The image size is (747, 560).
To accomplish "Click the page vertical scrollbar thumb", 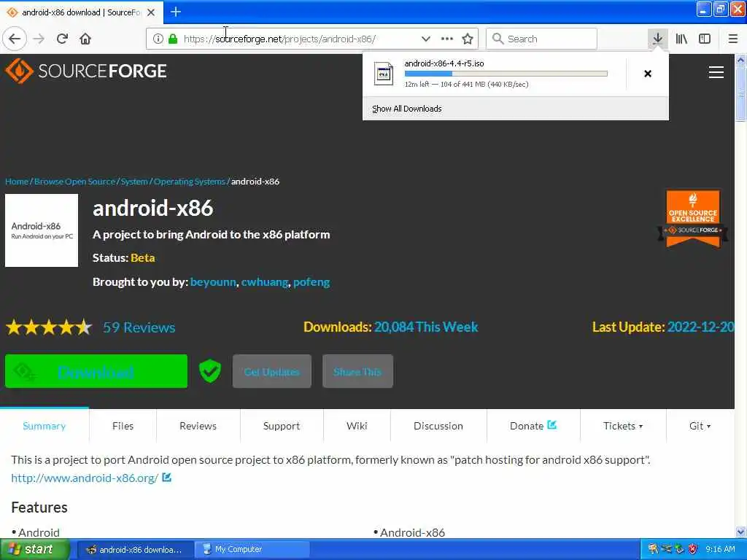I will pos(740,94).
